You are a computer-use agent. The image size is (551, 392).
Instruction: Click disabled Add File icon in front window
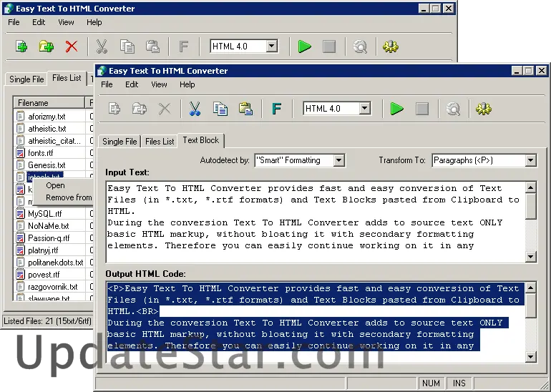coord(114,109)
